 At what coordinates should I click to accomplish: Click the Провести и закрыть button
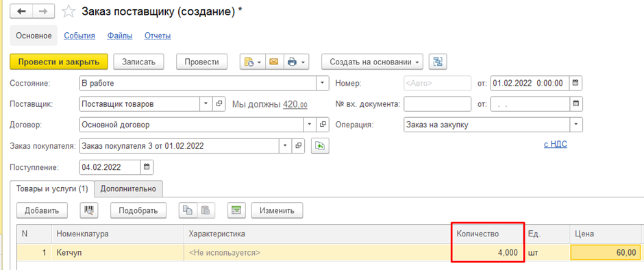pos(59,62)
